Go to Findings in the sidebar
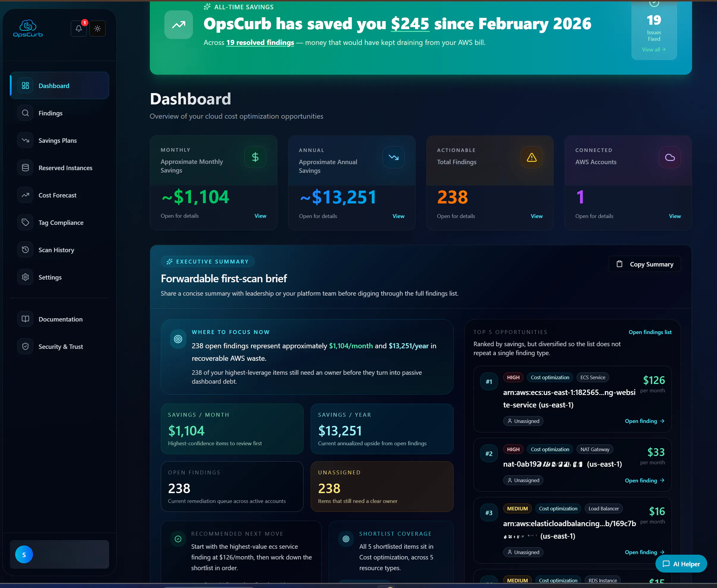The image size is (717, 588). (x=59, y=113)
